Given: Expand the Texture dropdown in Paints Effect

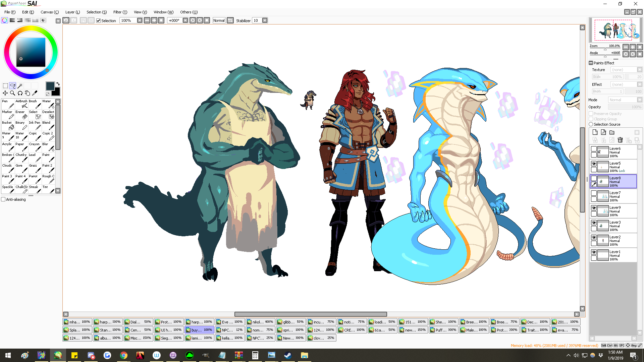Looking at the screenshot, I should click(x=639, y=70).
